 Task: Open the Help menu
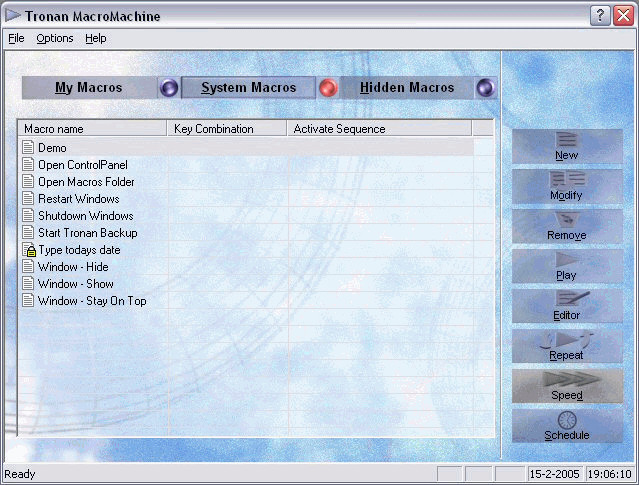[96, 38]
